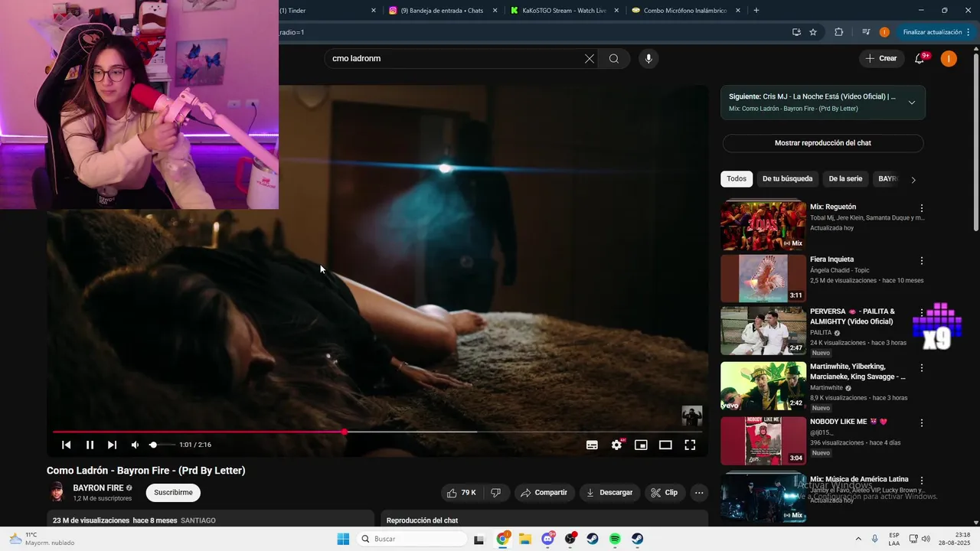Image resolution: width=980 pixels, height=551 pixels.
Task: Open a new browser tab
Action: click(x=756, y=11)
